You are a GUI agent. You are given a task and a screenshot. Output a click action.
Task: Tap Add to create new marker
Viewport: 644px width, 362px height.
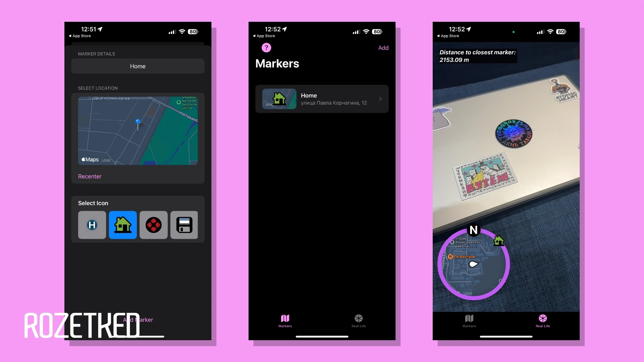click(383, 48)
